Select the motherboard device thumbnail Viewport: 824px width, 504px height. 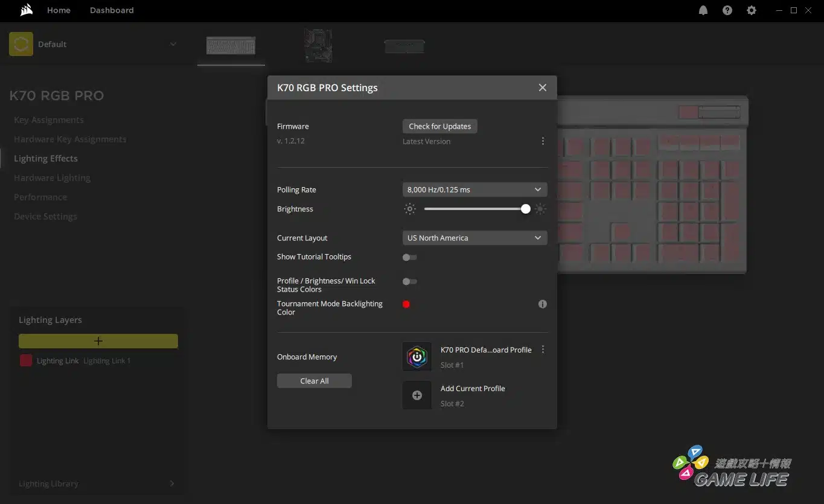318,46
